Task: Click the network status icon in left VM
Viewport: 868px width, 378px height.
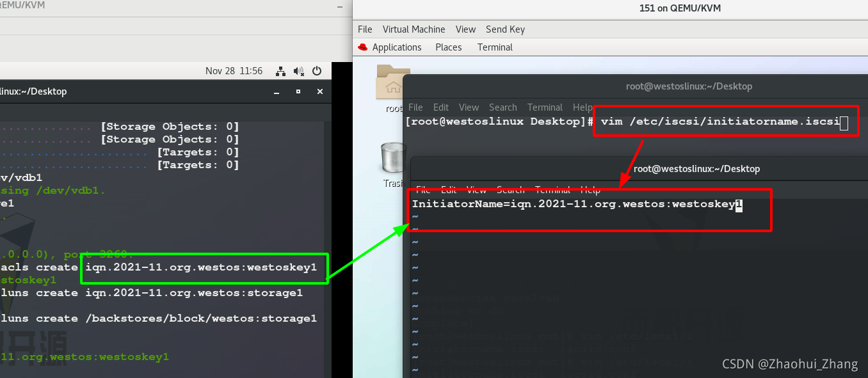Action: [280, 71]
